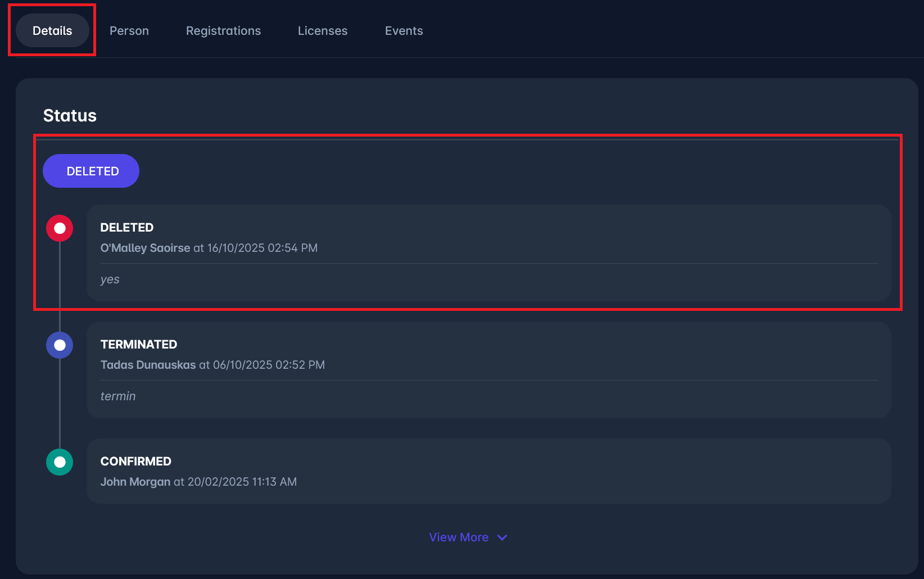
Task: Click the TERMINATED entry title
Action: (138, 345)
